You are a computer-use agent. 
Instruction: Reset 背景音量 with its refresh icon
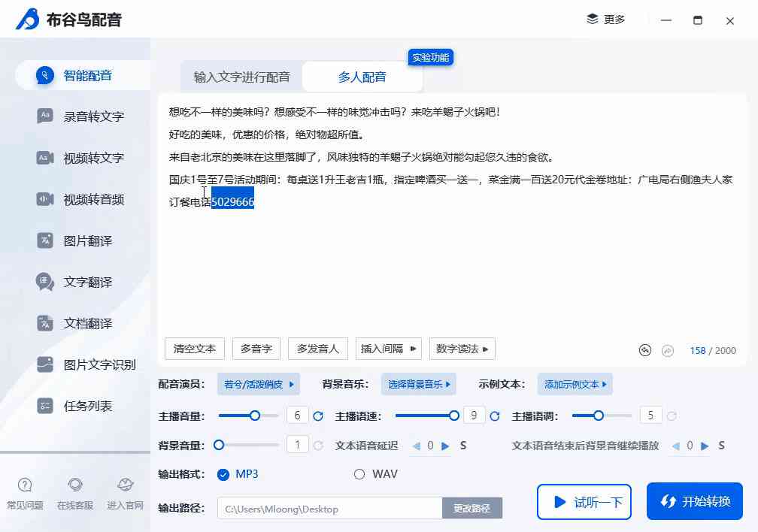(x=318, y=446)
